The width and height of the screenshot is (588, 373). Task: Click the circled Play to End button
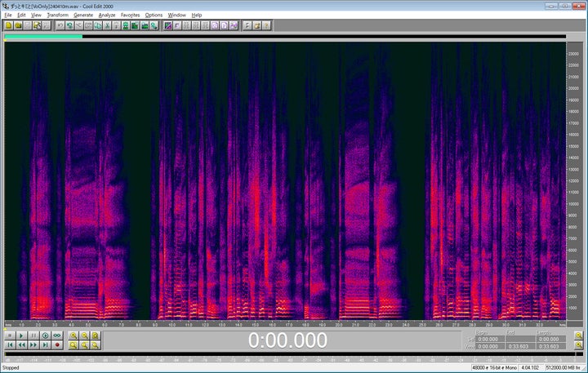pos(46,335)
